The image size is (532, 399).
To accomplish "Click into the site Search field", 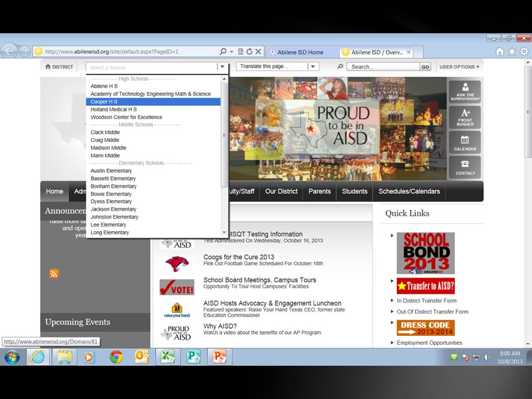I will tap(383, 67).
